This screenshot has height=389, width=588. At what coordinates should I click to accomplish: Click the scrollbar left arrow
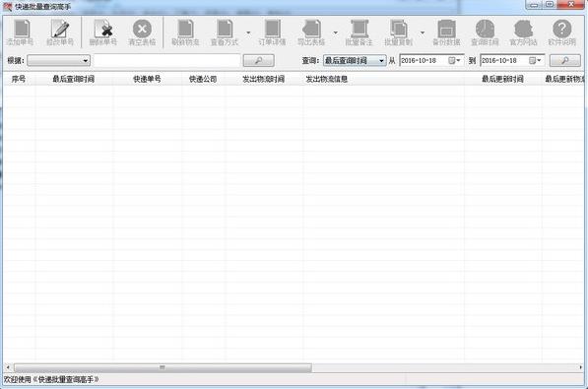point(8,367)
